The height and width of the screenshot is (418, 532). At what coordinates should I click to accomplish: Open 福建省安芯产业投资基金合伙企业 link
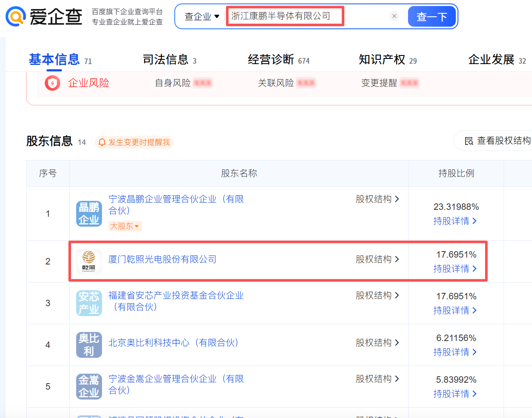coord(176,301)
